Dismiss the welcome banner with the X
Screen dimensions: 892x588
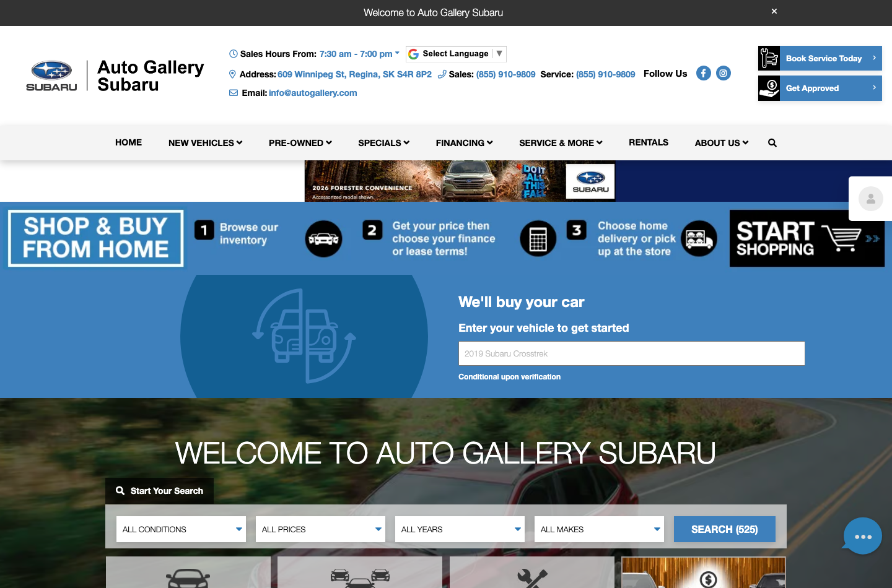click(x=774, y=11)
